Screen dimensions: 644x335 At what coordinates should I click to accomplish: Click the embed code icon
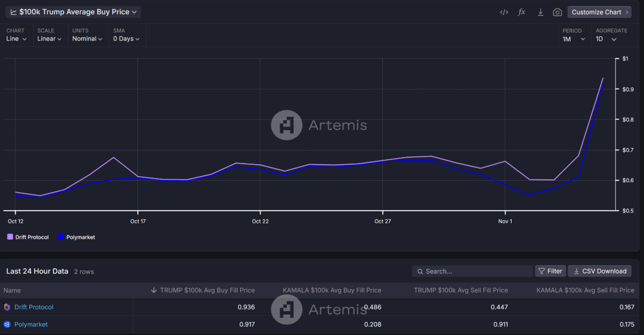point(504,13)
